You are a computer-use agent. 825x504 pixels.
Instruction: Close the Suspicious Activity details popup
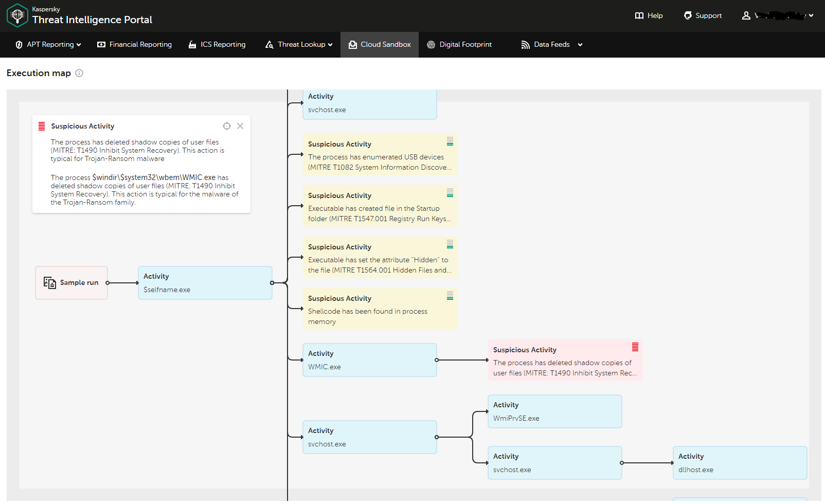[x=240, y=126]
